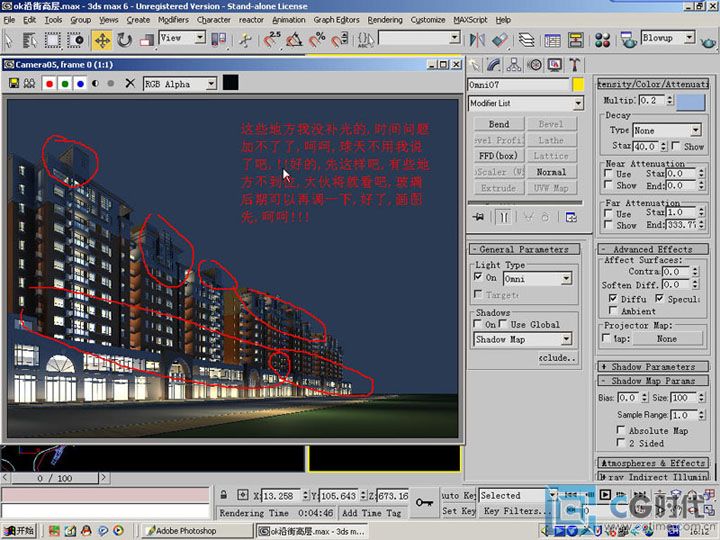This screenshot has height=540, width=720.
Task: Switch to the Hierarchy panel icon
Action: click(x=514, y=65)
